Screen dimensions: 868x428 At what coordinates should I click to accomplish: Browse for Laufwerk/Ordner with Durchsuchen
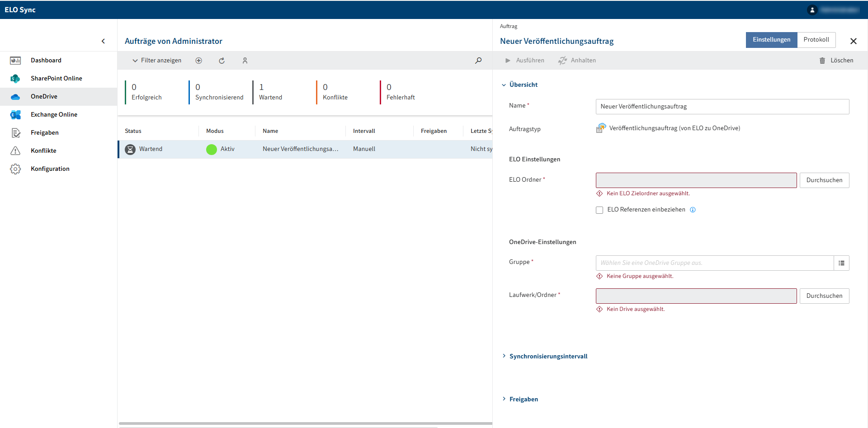pyautogui.click(x=824, y=296)
